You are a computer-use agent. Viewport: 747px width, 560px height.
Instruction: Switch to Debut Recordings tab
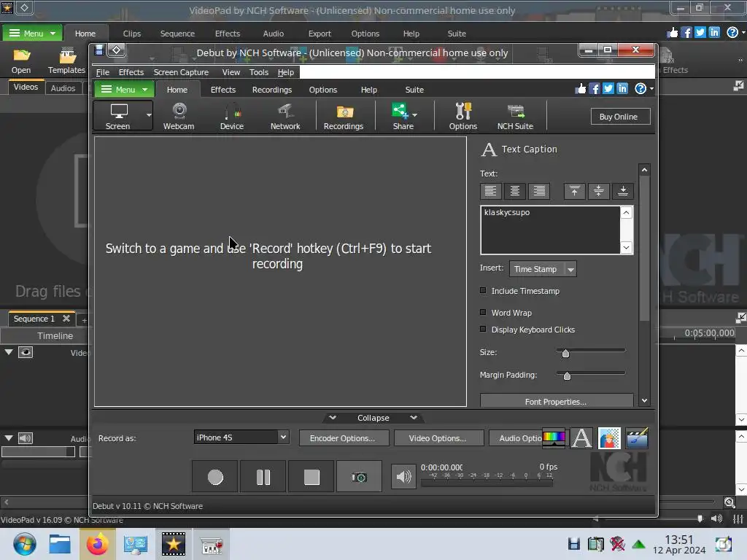tap(271, 90)
